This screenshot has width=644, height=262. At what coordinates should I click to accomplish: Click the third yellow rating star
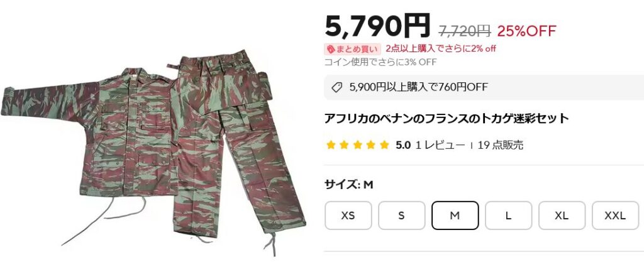coord(357,145)
